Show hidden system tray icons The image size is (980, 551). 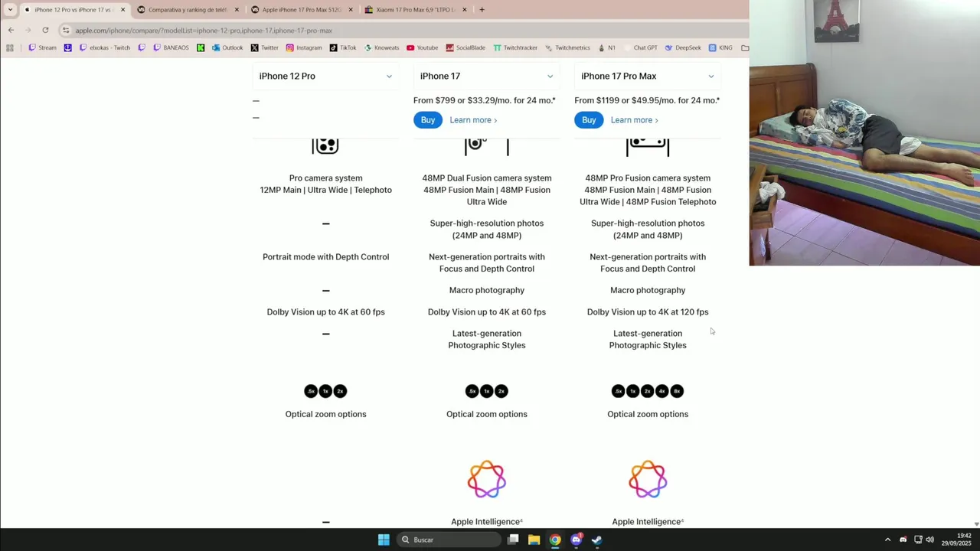tap(887, 540)
